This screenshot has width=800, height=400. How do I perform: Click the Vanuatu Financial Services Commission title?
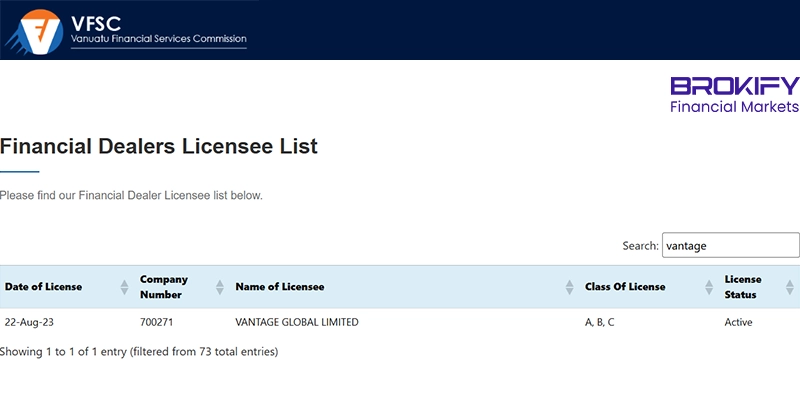click(x=158, y=39)
